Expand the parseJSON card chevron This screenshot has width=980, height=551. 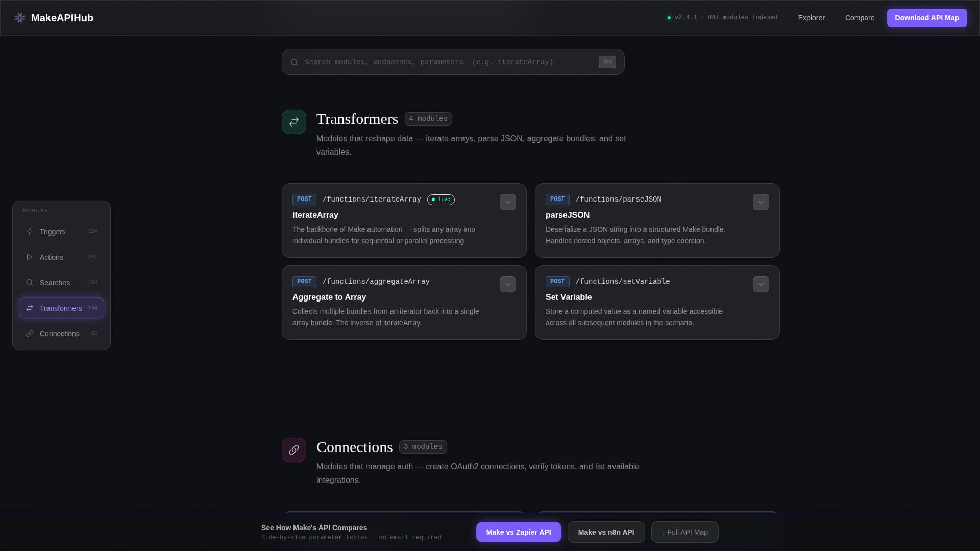761,202
